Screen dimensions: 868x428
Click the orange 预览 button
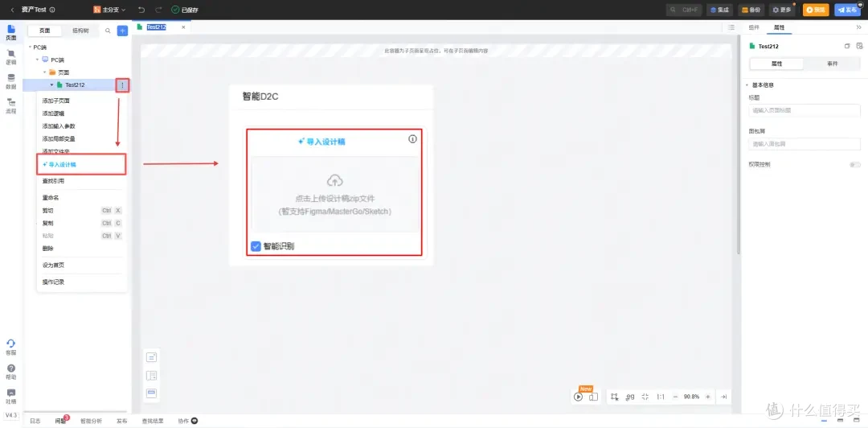[816, 10]
